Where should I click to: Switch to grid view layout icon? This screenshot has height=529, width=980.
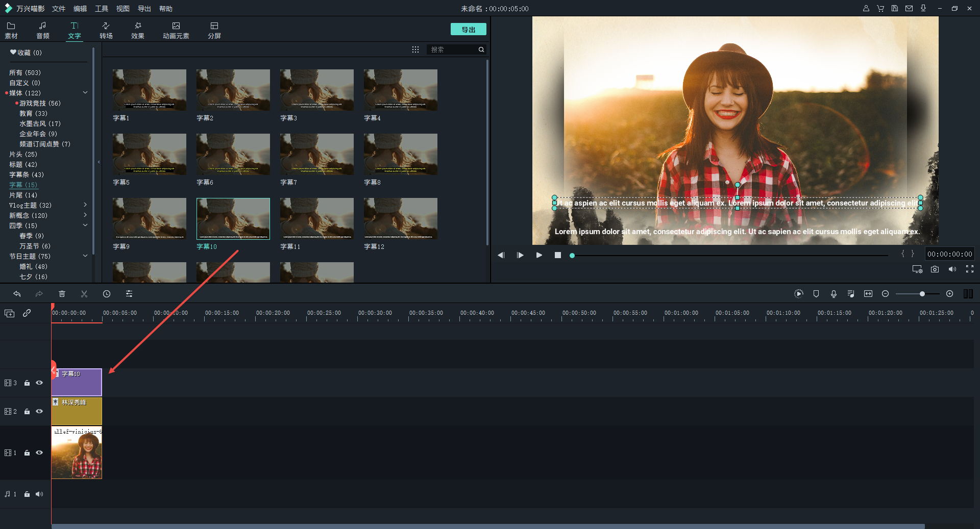pyautogui.click(x=415, y=49)
